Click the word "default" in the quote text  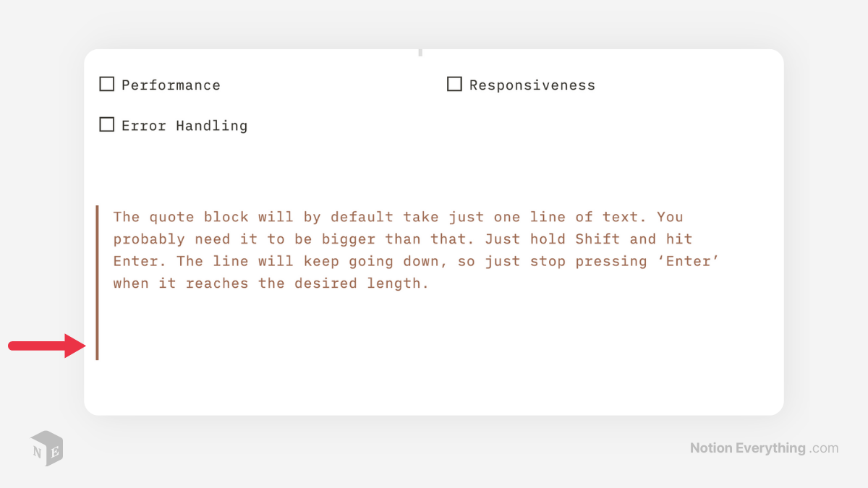pos(362,217)
